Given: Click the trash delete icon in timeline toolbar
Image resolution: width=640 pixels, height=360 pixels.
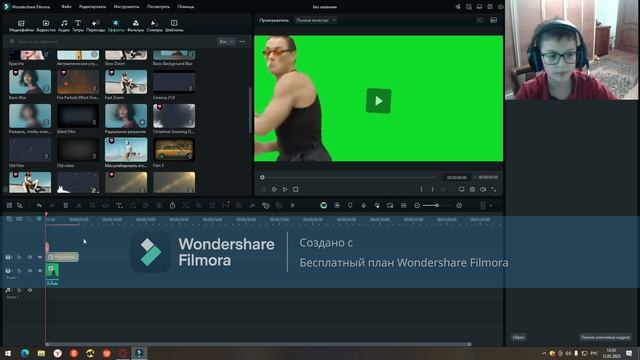Looking at the screenshot, I should [x=65, y=205].
